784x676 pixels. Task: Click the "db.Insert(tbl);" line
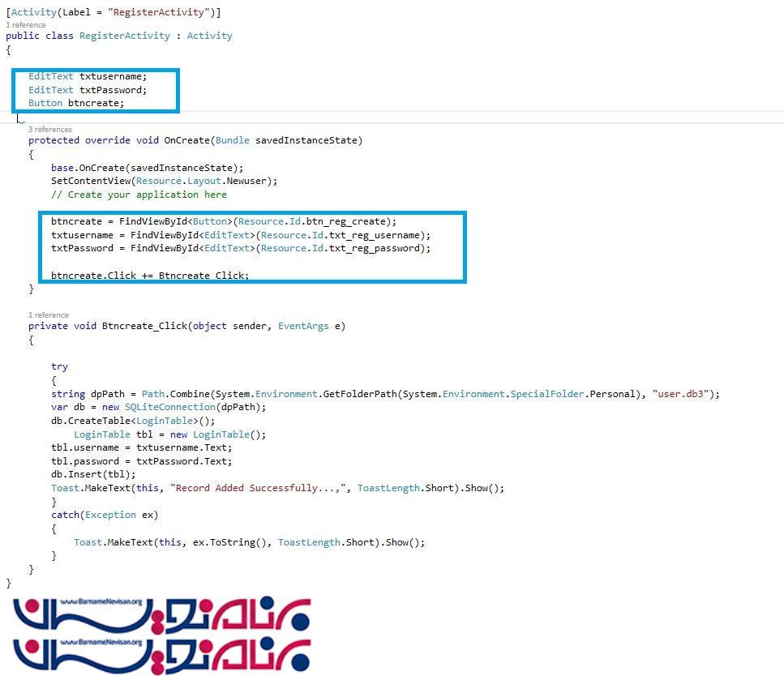click(x=93, y=474)
